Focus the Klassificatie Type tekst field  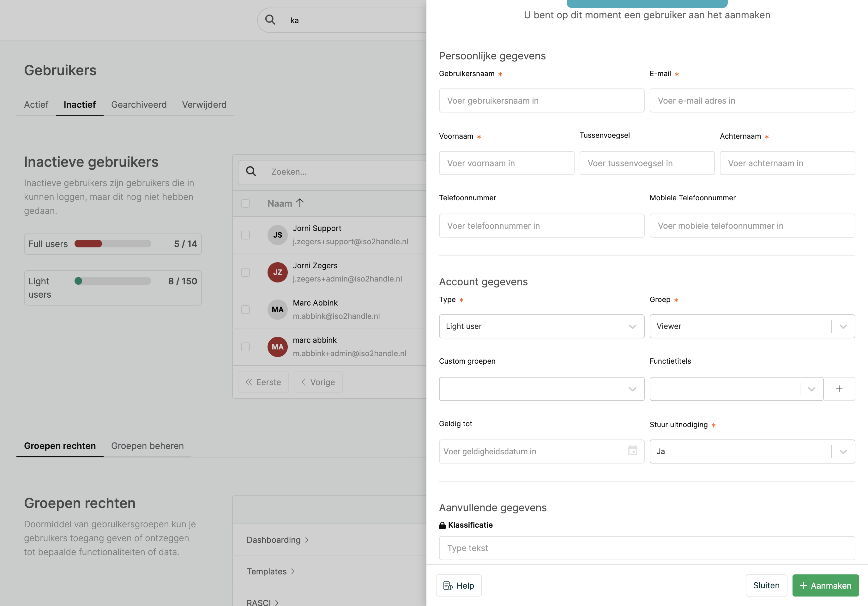pos(647,548)
